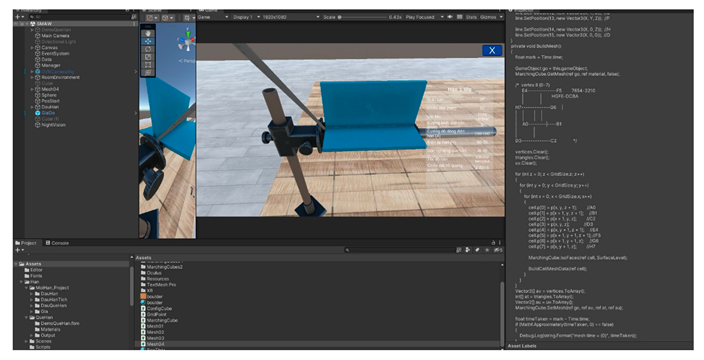
Task: Expand the DauHanTich folder
Action: (31, 299)
